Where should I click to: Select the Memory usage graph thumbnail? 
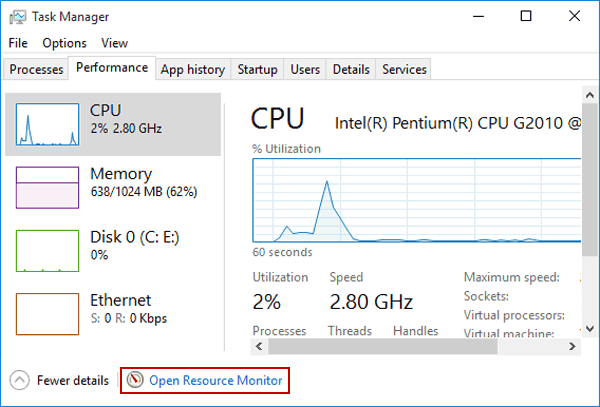[47, 187]
